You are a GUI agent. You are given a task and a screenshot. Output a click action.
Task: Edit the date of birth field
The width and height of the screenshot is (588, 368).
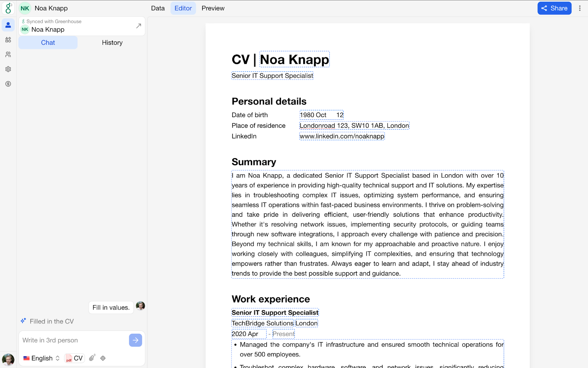tap(322, 115)
